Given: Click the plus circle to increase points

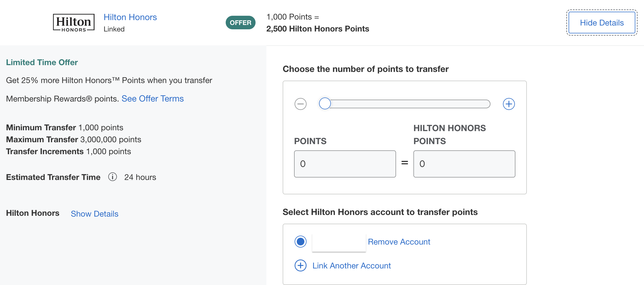Looking at the screenshot, I should [x=509, y=104].
